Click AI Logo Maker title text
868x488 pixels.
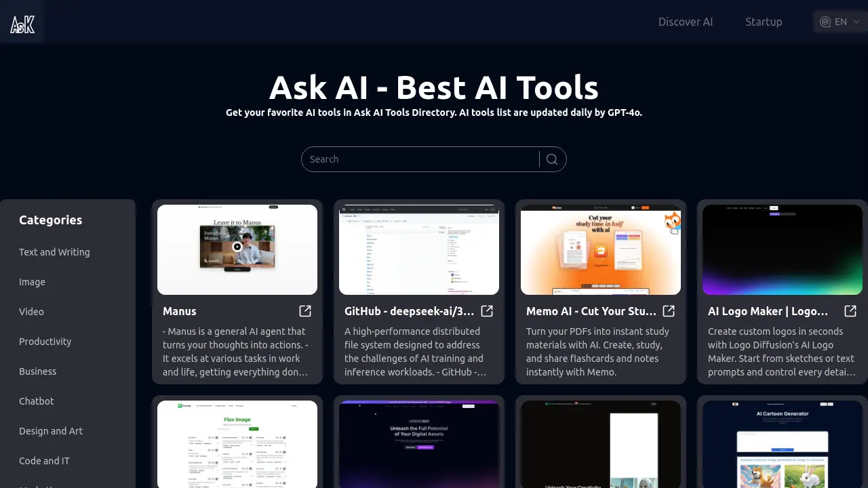tap(768, 311)
